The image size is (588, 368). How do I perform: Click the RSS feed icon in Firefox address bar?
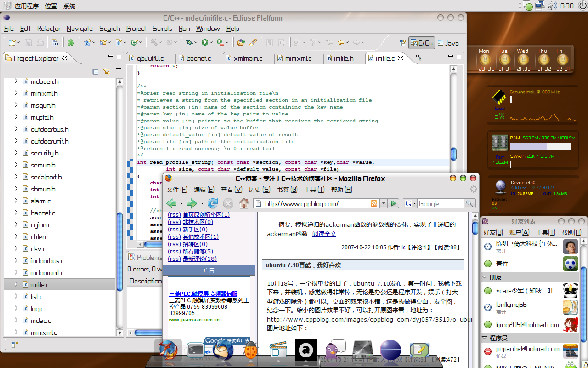point(374,203)
